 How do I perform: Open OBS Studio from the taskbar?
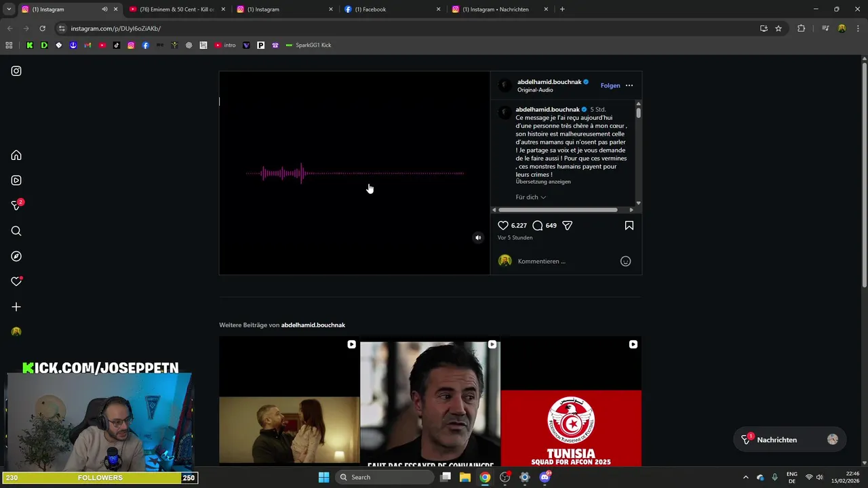(x=505, y=477)
